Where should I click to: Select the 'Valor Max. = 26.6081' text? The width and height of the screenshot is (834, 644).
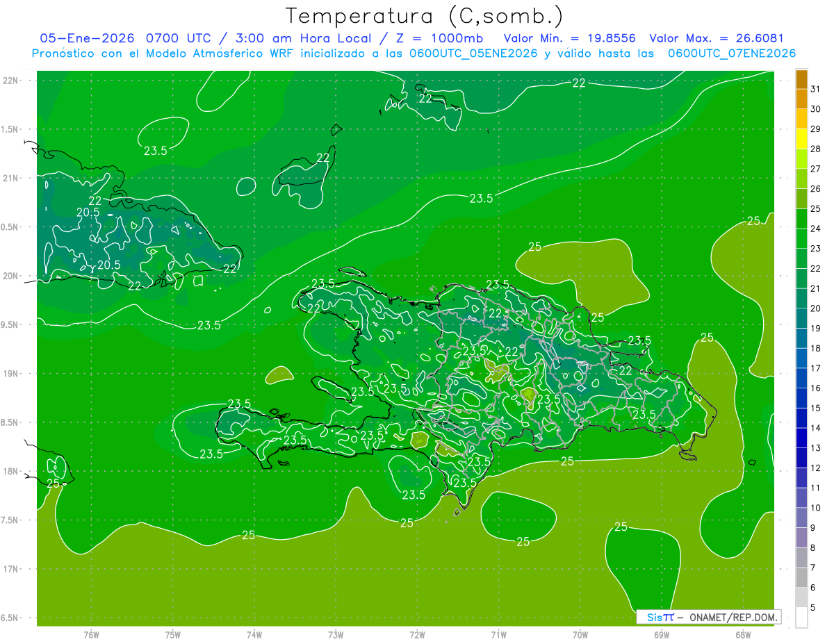coord(717,38)
